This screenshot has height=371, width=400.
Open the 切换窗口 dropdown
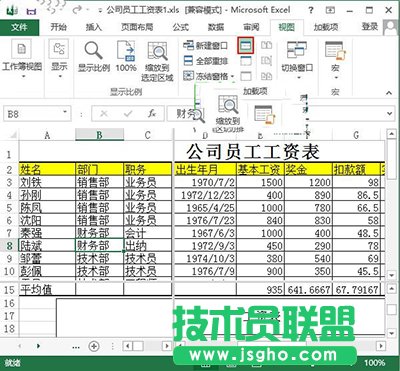tap(297, 60)
